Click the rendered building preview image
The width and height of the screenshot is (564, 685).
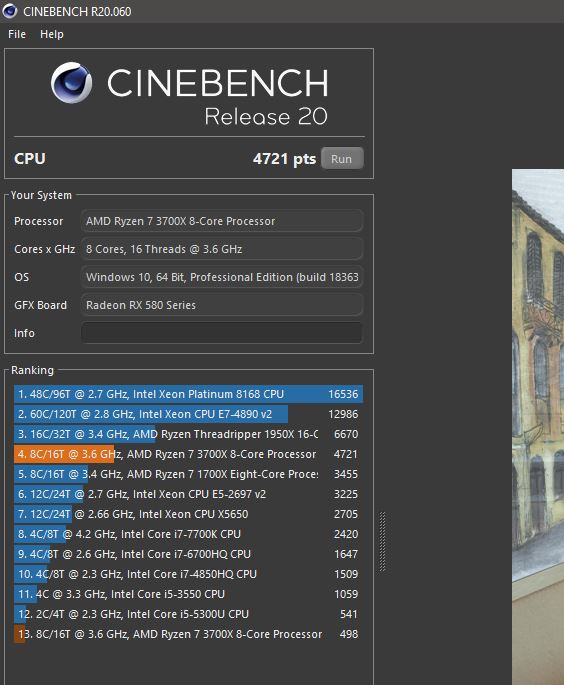pyautogui.click(x=538, y=427)
